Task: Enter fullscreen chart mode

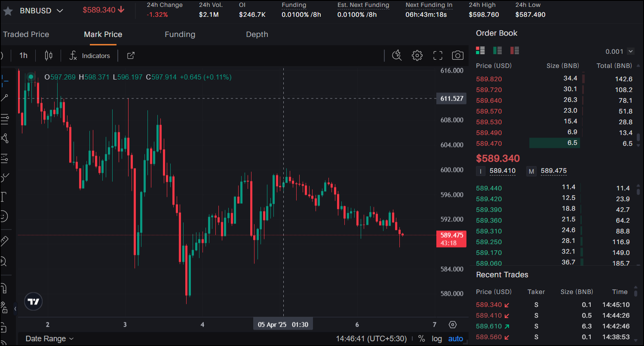Action: click(x=438, y=55)
